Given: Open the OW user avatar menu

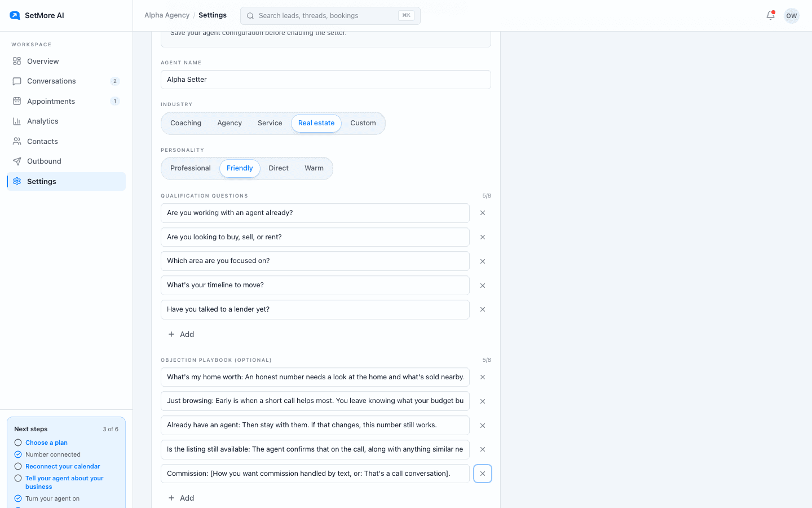Looking at the screenshot, I should tap(792, 16).
